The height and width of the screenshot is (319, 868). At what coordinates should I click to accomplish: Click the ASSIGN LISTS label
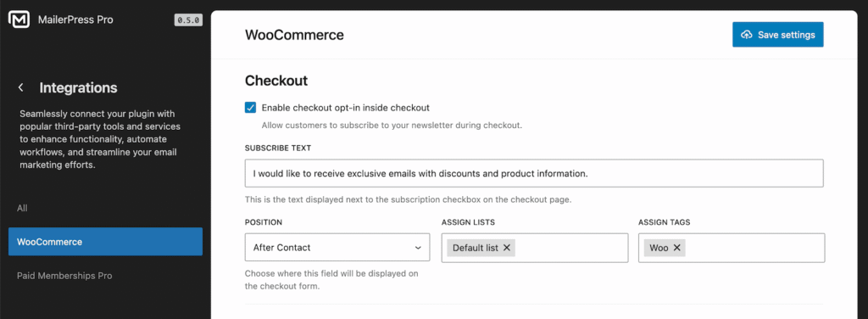468,222
